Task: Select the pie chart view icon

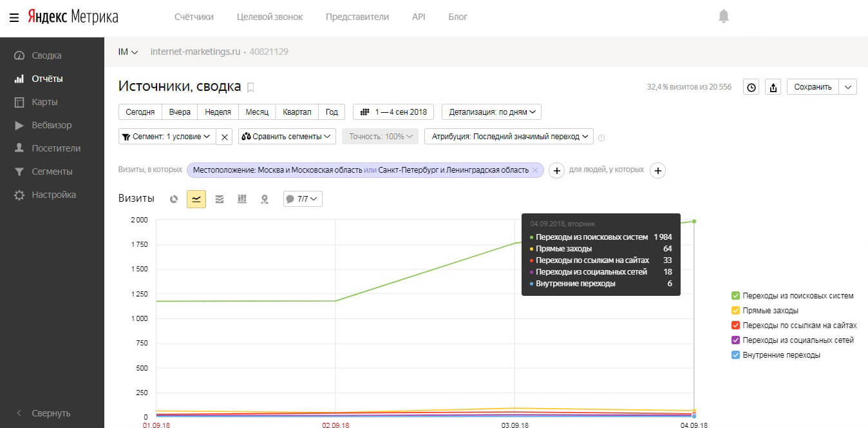Action: pos(174,199)
